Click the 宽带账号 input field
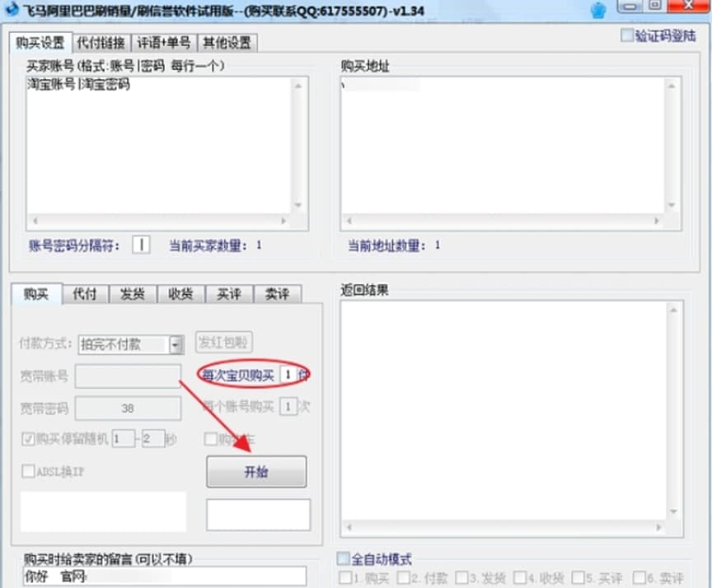The width and height of the screenshot is (712, 588). (x=128, y=376)
